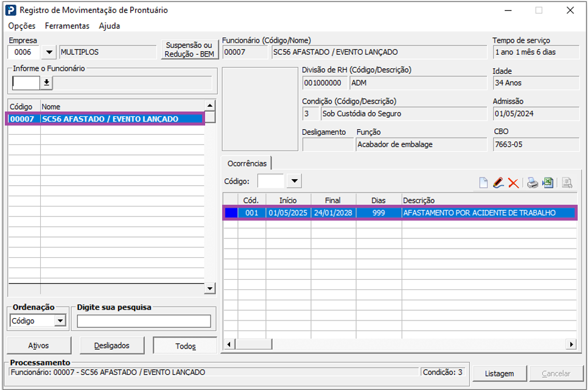Image resolution: width=588 pixels, height=390 pixels.
Task: Click the Funcionário code field 00007
Action: 245,52
